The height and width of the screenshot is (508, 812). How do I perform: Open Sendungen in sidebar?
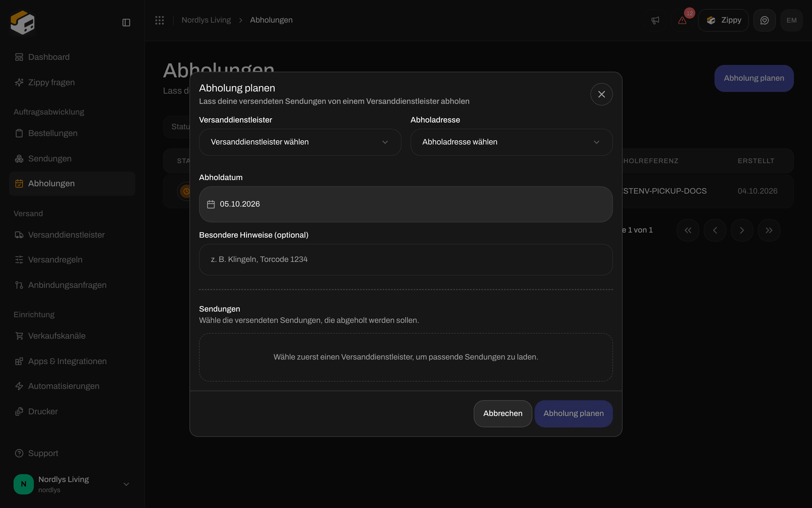click(x=72, y=159)
